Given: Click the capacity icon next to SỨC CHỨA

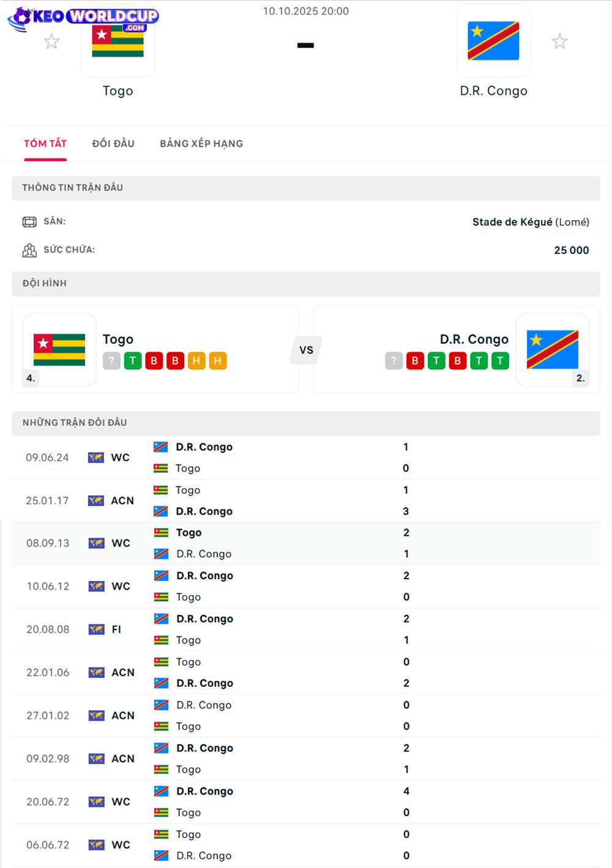Looking at the screenshot, I should [x=29, y=250].
